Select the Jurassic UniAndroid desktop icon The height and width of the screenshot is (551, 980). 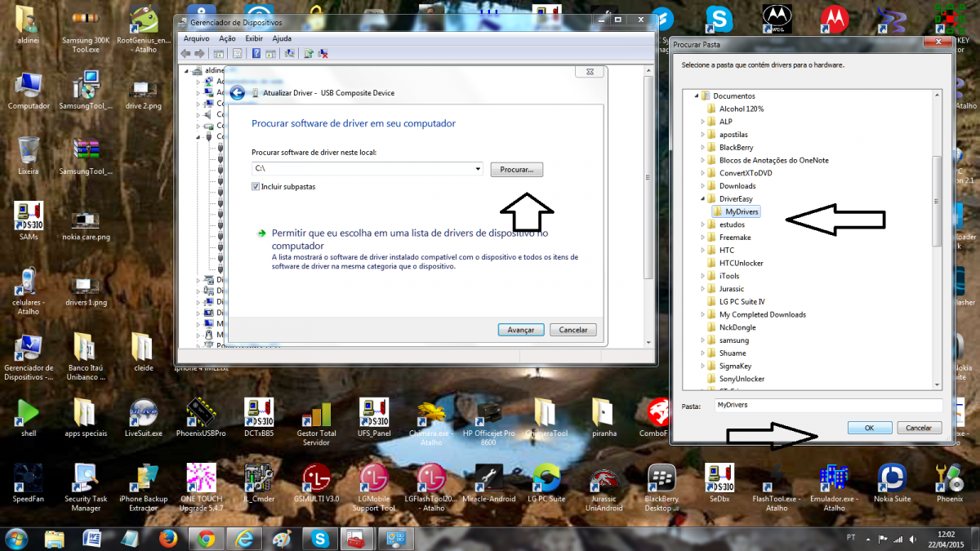click(604, 487)
